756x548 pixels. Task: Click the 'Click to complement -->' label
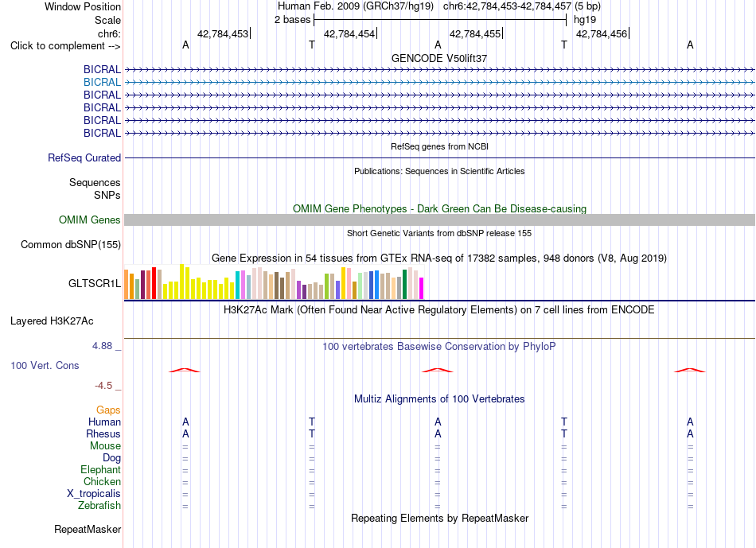click(65, 46)
